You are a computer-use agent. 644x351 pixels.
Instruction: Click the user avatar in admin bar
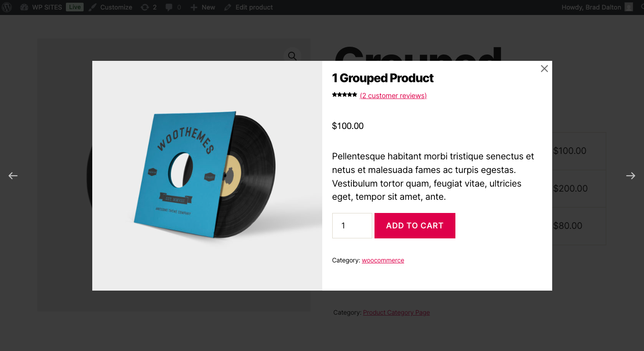click(x=629, y=7)
